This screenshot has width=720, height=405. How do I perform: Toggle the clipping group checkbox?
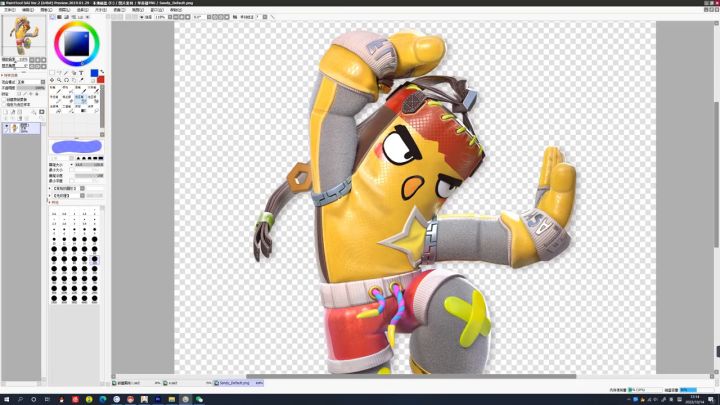pos(4,100)
